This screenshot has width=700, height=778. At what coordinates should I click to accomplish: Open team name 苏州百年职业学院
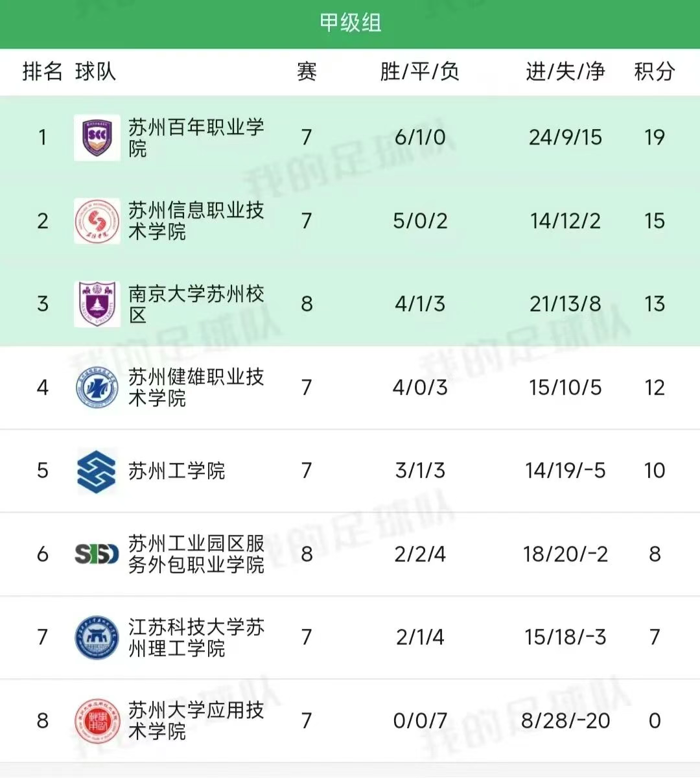point(196,137)
